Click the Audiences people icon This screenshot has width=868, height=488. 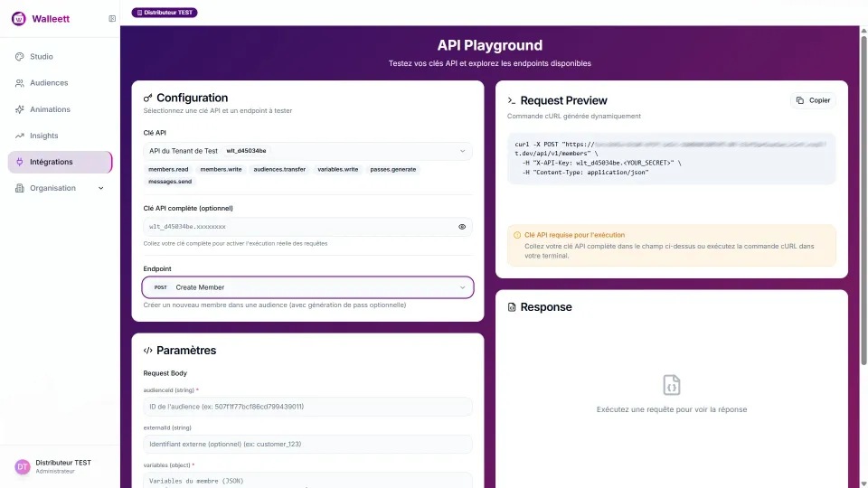(19, 83)
